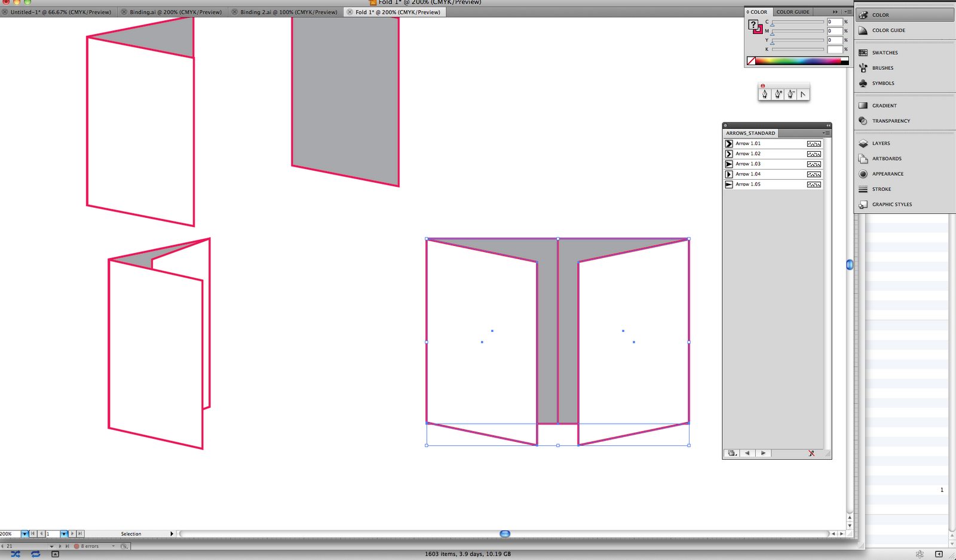Click the next brush library arrow button

point(763,453)
